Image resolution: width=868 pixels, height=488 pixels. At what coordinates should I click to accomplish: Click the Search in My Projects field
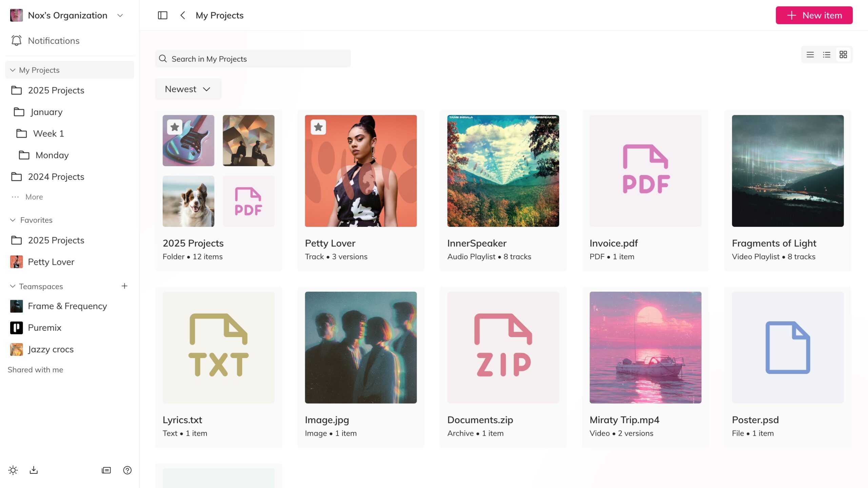pyautogui.click(x=253, y=59)
